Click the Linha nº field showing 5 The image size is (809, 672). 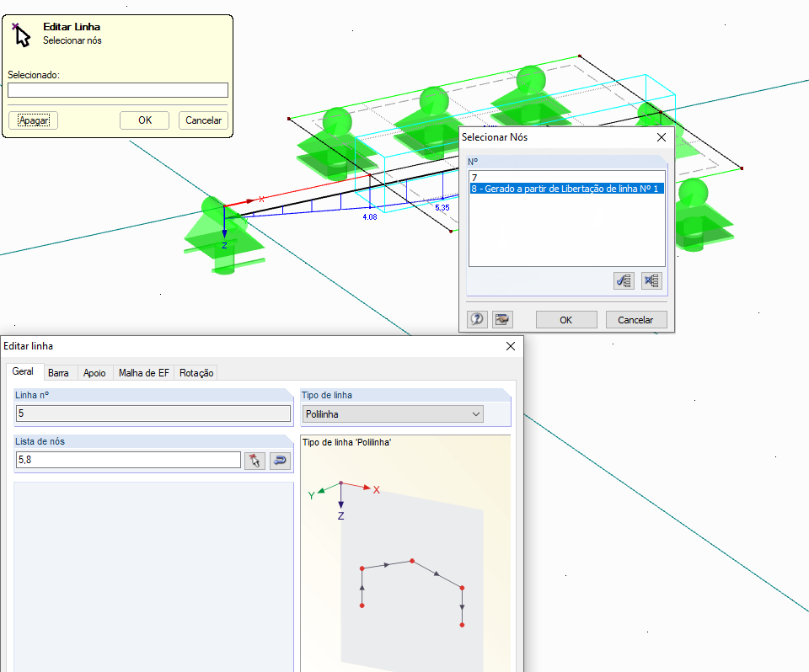coord(153,413)
